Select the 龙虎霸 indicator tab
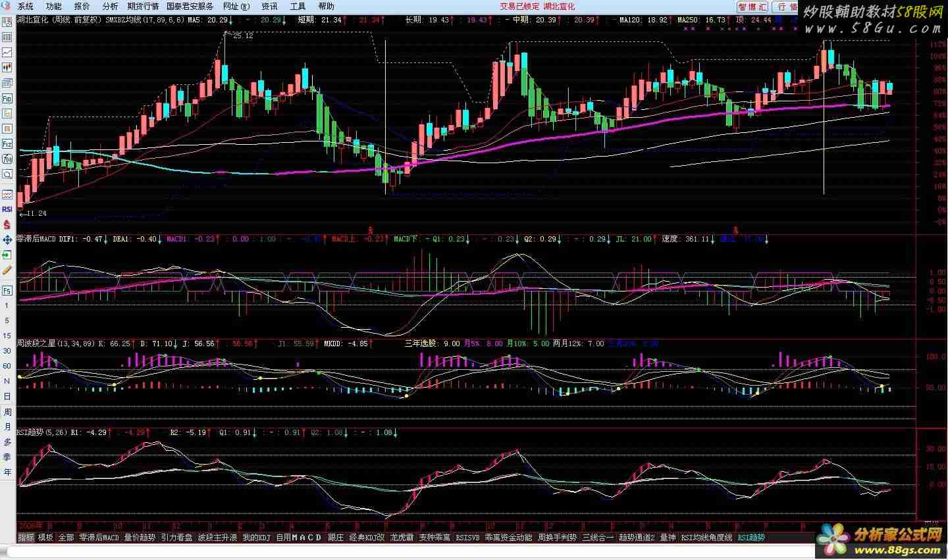The width and height of the screenshot is (948, 560). [402, 538]
